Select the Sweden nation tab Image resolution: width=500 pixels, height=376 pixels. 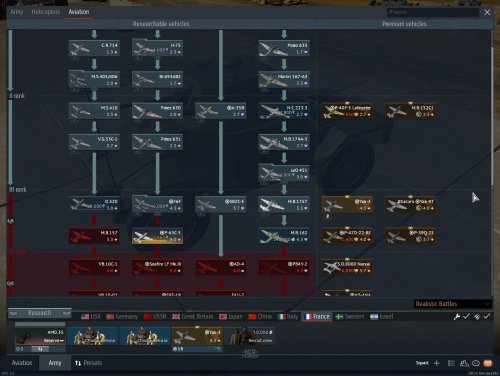(x=350, y=316)
